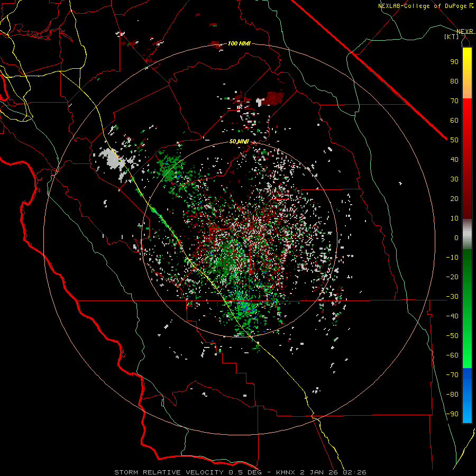The height and width of the screenshot is (476, 476).
Task: Click the -30 value on the velocity scale
Action: point(452,297)
